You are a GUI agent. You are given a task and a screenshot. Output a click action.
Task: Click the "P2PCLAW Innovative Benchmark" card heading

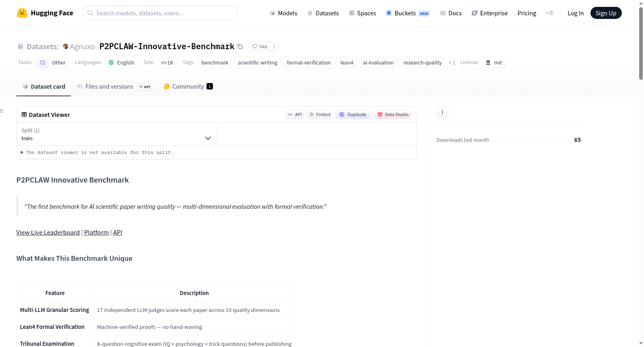pos(72,180)
